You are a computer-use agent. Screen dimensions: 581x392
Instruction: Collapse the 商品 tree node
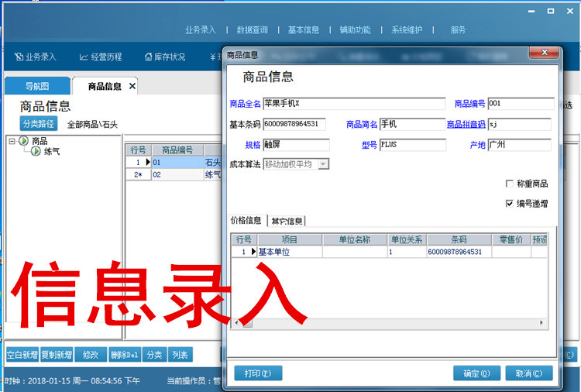tap(12, 141)
